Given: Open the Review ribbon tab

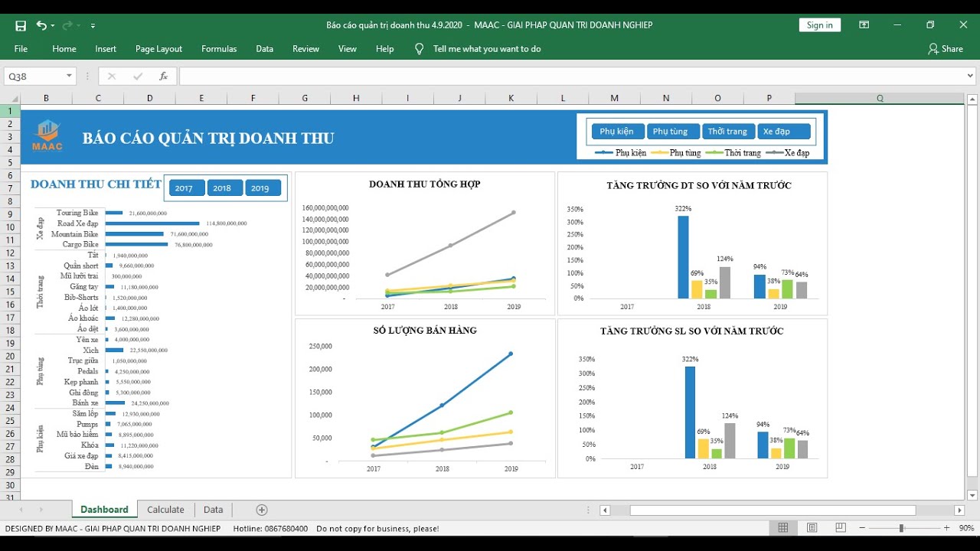Looking at the screenshot, I should (x=305, y=49).
